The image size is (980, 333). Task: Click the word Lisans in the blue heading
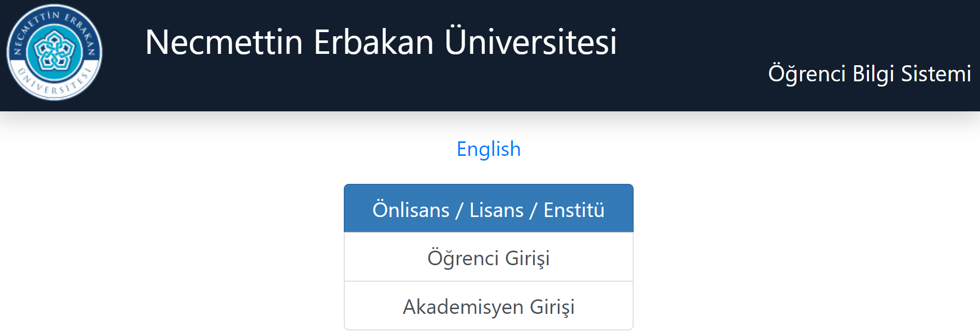click(496, 210)
